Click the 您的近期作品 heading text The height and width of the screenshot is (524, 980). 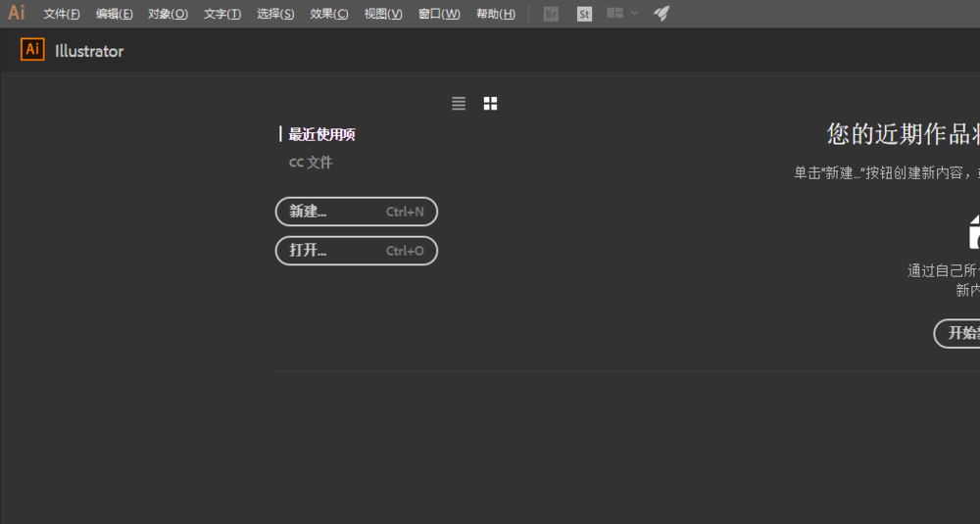[904, 133]
